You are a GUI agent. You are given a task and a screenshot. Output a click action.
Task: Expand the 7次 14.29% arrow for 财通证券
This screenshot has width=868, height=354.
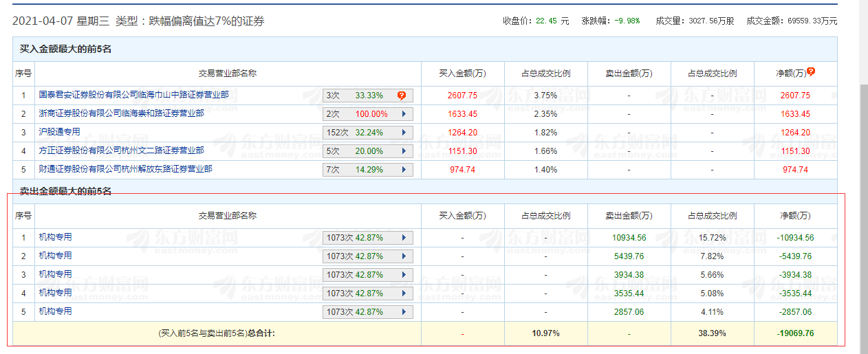[x=403, y=170]
